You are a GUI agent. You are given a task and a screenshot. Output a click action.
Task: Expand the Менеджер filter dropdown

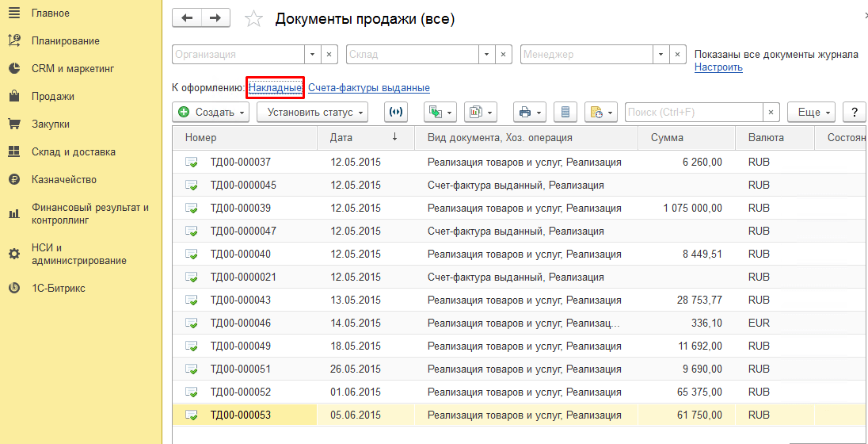661,55
